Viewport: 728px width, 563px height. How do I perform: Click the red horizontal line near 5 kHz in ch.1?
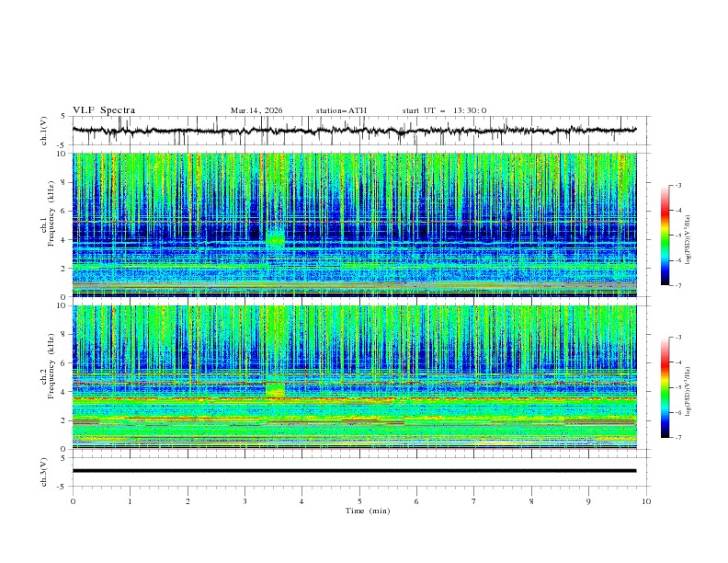354,223
